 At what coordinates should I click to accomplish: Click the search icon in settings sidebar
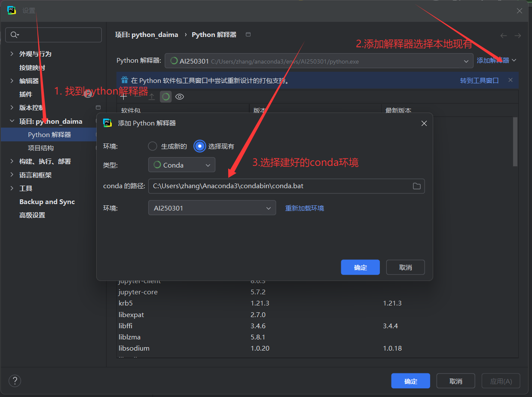(x=15, y=35)
